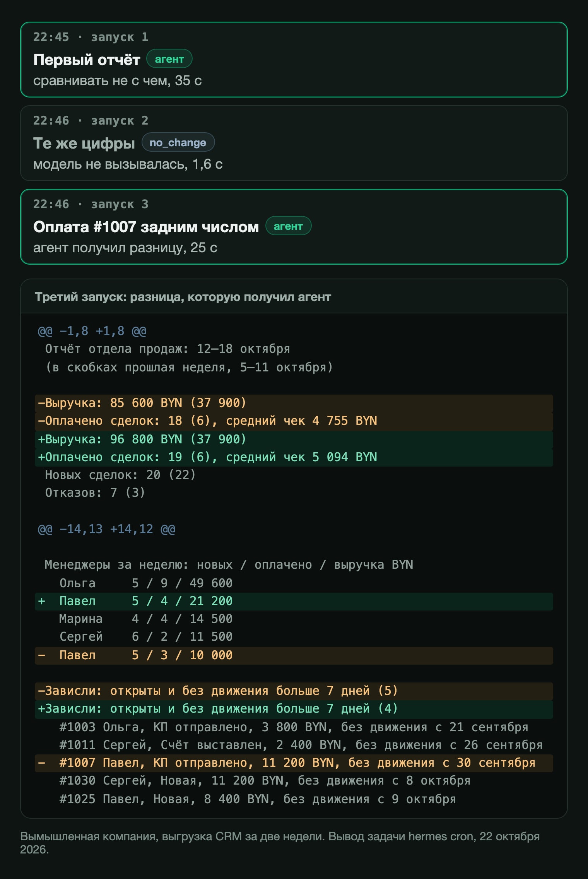Screen dimensions: 588x879
Task: Click the «агент» badge on запуск 3
Action: pyautogui.click(x=288, y=226)
